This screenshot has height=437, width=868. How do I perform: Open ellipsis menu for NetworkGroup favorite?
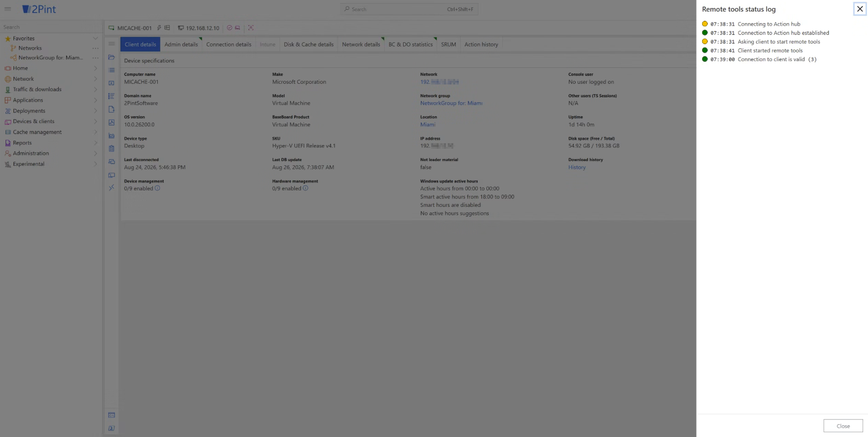[x=95, y=58]
